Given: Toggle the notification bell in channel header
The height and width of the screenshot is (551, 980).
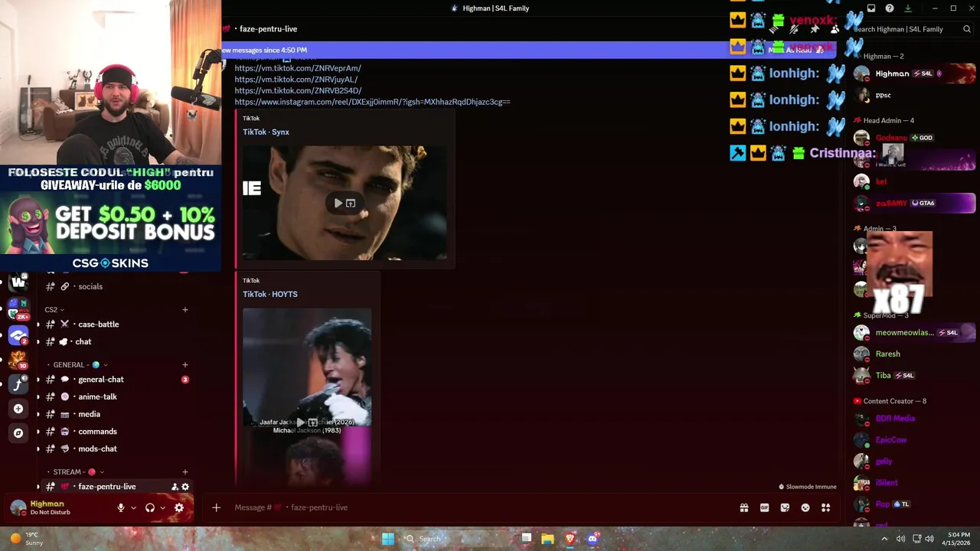Looking at the screenshot, I should (795, 29).
